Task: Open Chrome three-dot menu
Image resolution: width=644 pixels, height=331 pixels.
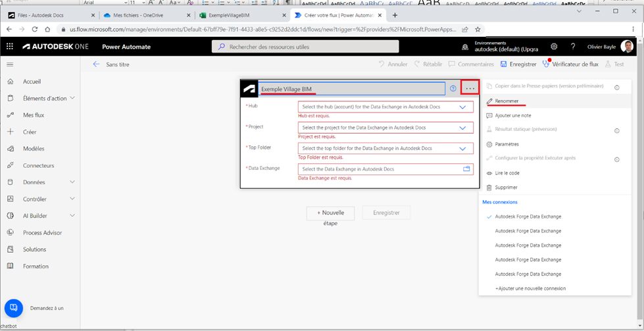Action: point(633,30)
